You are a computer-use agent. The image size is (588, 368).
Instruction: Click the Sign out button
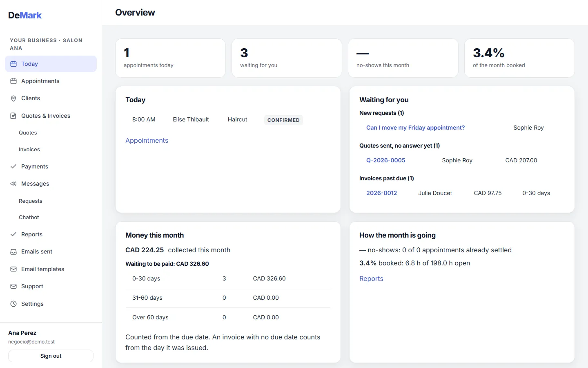(x=51, y=356)
